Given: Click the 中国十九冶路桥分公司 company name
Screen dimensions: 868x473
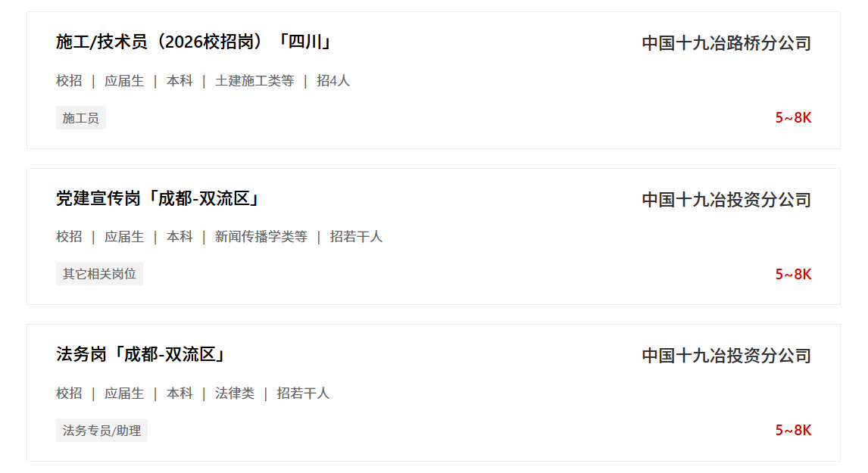Looking at the screenshot, I should click(x=726, y=43).
